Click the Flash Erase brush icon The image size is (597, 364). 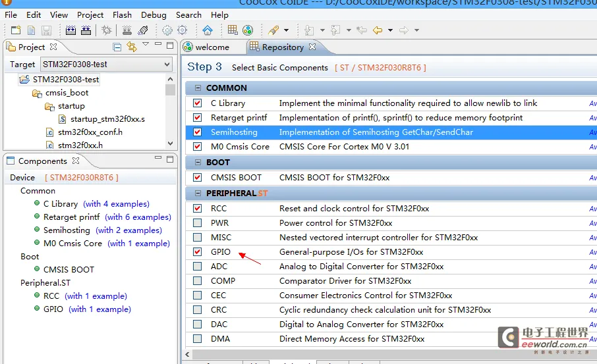[143, 30]
